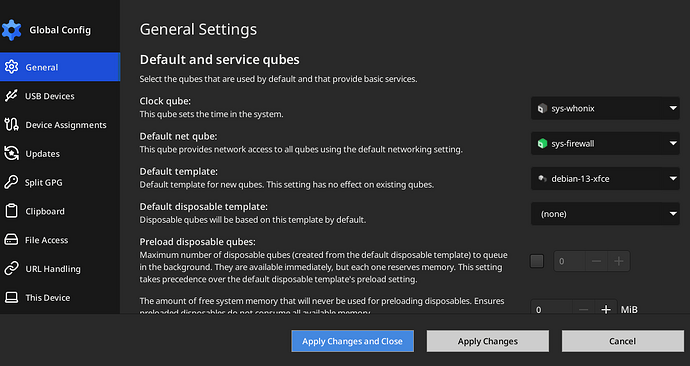
Task: Click the sys-whonix qube cube icon
Action: (542, 108)
